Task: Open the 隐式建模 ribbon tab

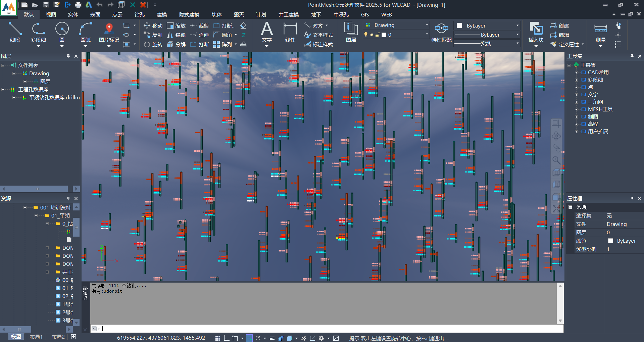Action: 189,14
